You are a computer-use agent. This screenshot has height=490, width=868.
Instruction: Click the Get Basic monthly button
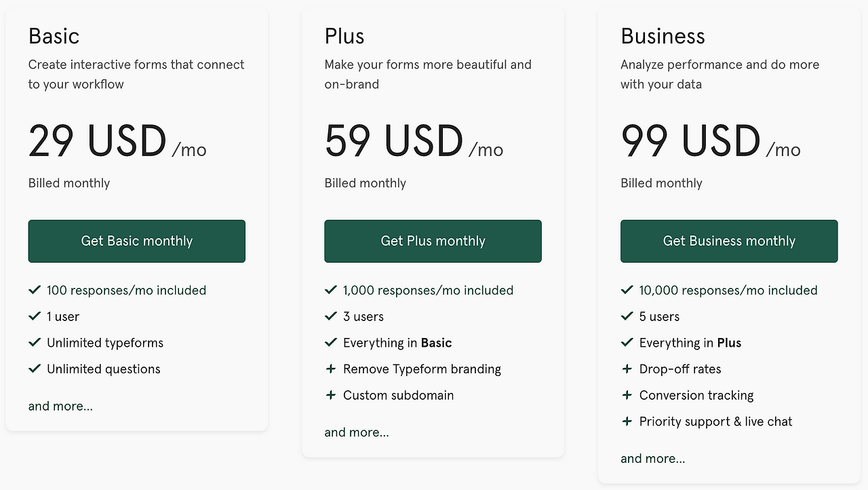tap(136, 241)
